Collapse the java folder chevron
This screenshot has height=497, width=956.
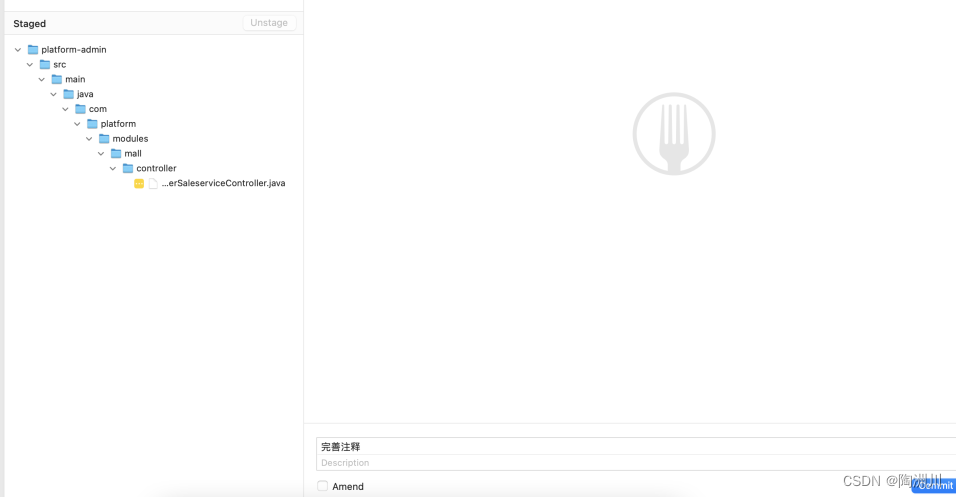53,94
